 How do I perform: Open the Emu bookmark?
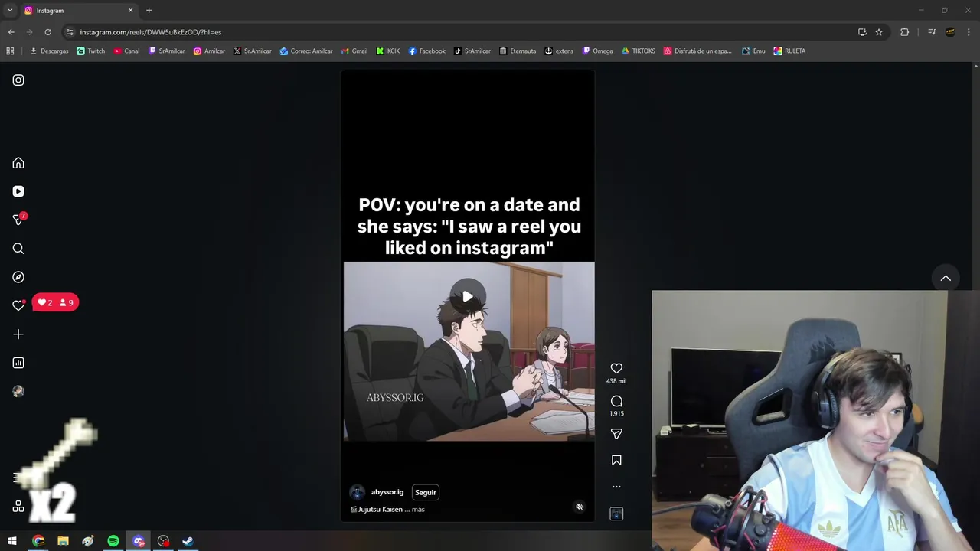click(x=754, y=51)
